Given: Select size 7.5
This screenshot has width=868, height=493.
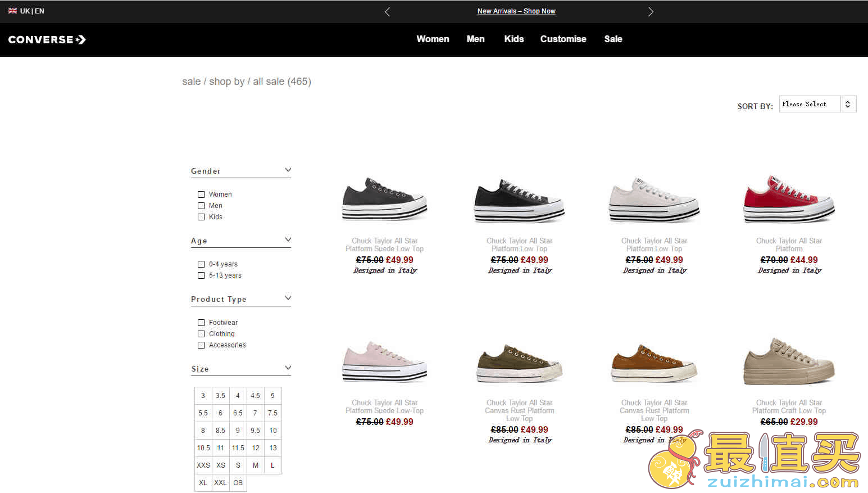Looking at the screenshot, I should click(273, 413).
